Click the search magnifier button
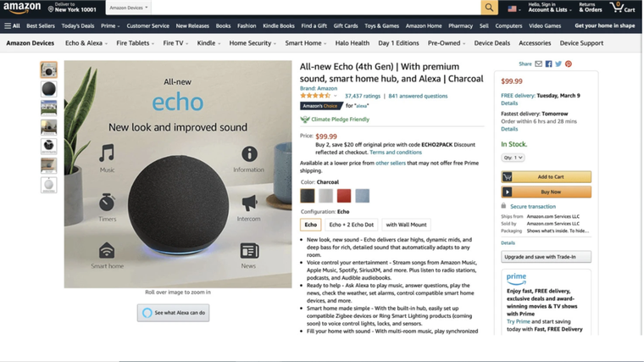The width and height of the screenshot is (644, 362). (489, 8)
